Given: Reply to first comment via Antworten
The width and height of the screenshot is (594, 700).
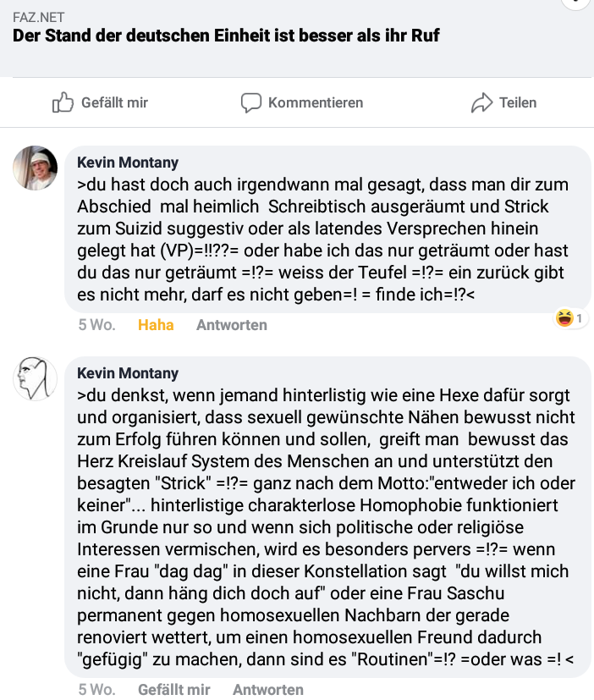Looking at the screenshot, I should [232, 325].
